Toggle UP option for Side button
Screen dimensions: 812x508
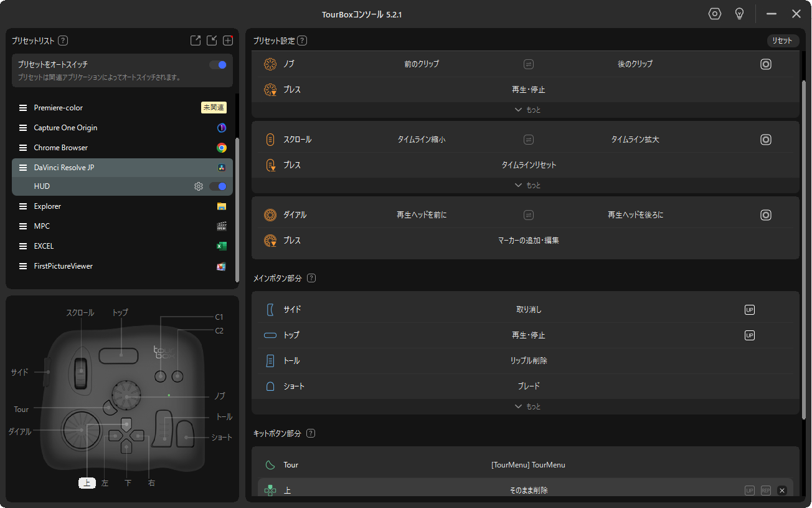click(x=750, y=310)
